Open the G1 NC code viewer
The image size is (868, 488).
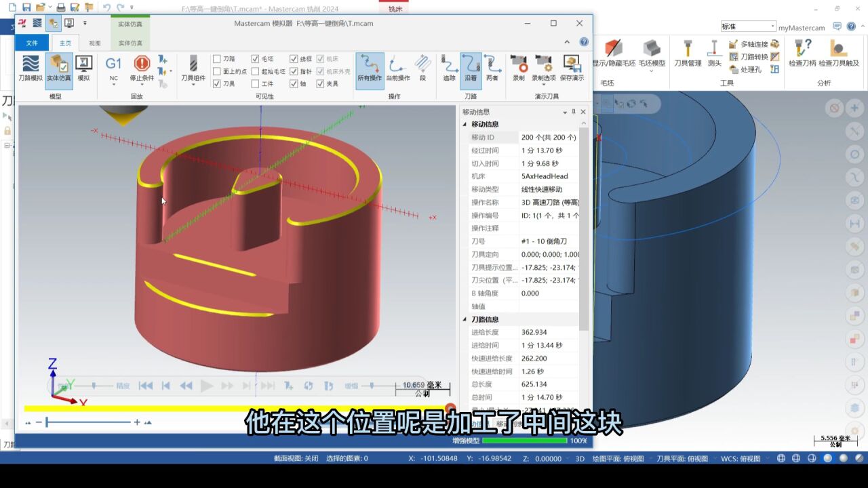pos(113,68)
